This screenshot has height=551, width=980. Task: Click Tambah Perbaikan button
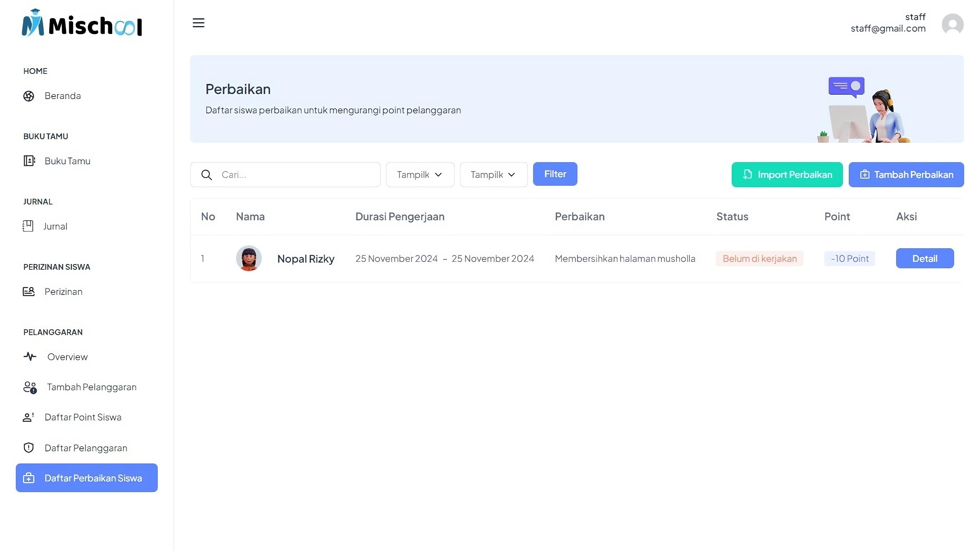(x=906, y=175)
